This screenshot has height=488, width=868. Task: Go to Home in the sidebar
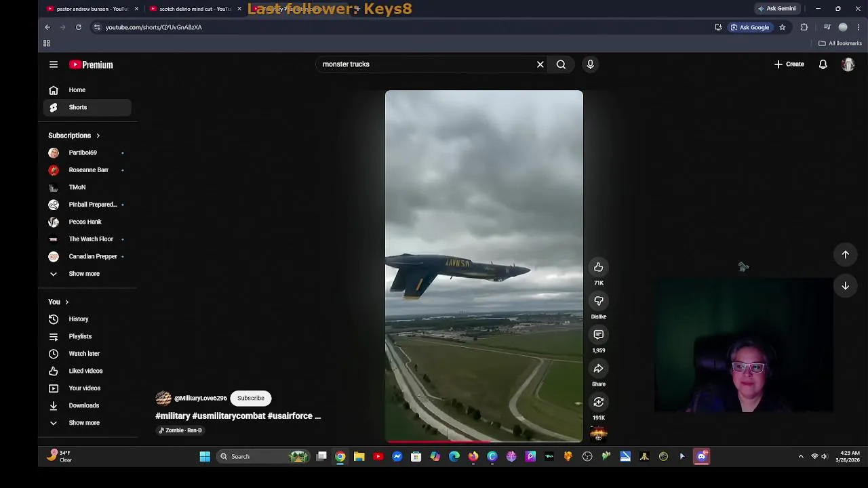(87, 90)
